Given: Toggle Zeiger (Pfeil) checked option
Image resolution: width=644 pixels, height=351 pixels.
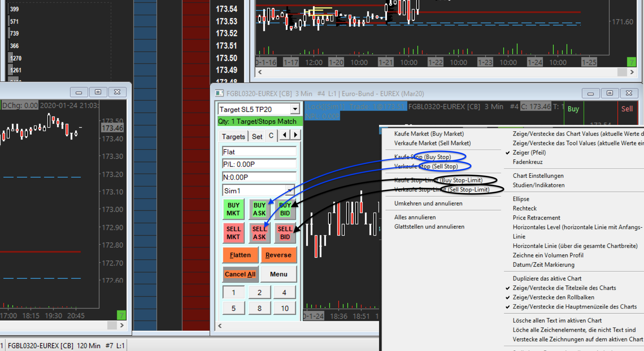Looking at the screenshot, I should [x=529, y=153].
